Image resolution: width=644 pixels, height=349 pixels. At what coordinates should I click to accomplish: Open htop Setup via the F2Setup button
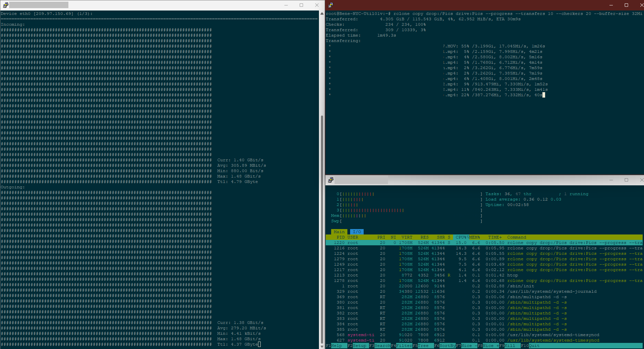(x=357, y=345)
